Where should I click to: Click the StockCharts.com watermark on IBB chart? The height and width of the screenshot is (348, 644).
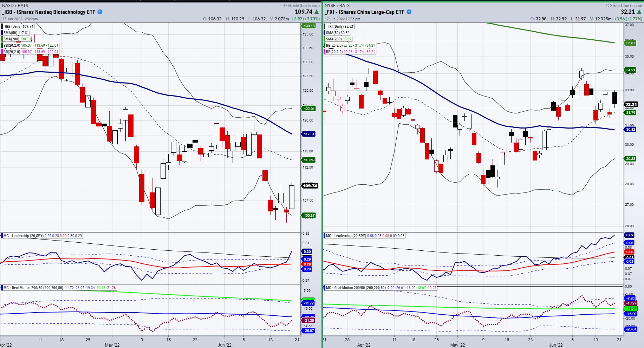[x=299, y=5]
